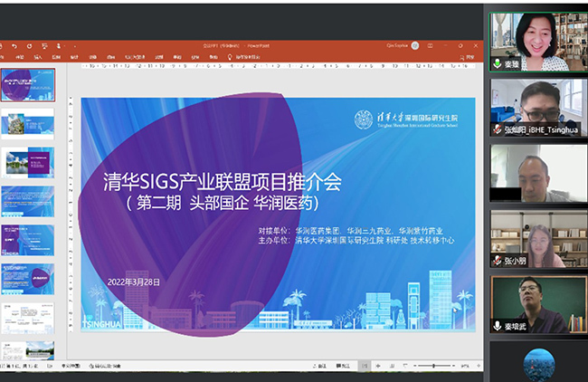Image resolution: width=588 pixels, height=382 pixels.
Task: Click the microphone icon beside 秦培武
Action: (498, 326)
